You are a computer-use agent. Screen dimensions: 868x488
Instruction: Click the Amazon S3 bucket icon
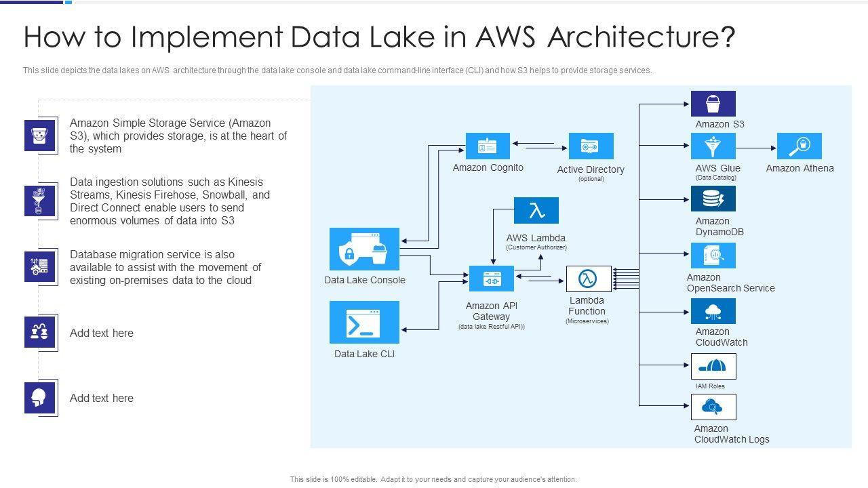713,104
